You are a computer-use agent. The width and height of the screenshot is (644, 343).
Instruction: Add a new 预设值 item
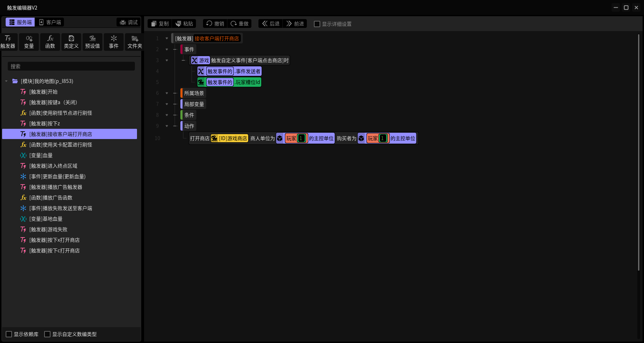tap(93, 42)
